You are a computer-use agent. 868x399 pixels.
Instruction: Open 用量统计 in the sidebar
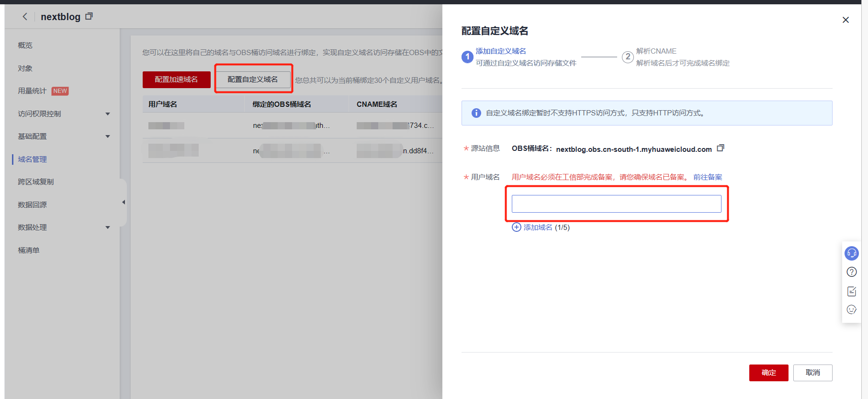click(32, 91)
